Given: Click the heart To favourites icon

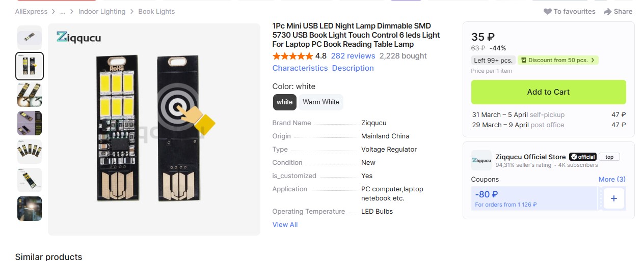Looking at the screenshot, I should 548,12.
